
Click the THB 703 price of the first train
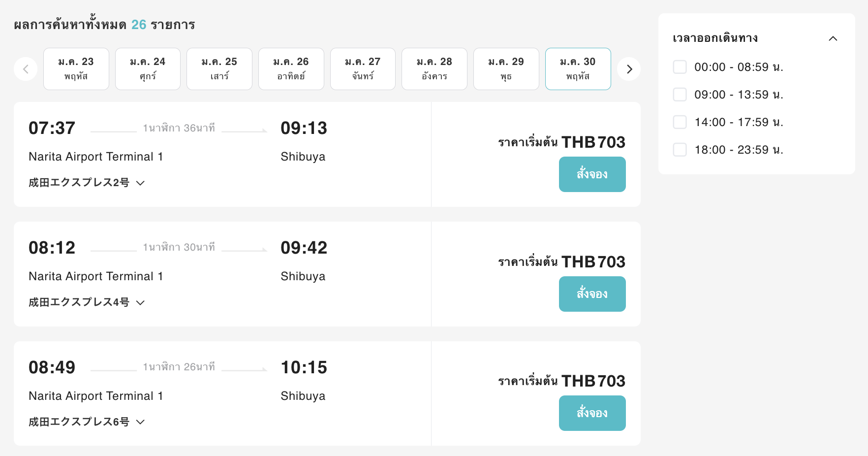click(x=593, y=142)
